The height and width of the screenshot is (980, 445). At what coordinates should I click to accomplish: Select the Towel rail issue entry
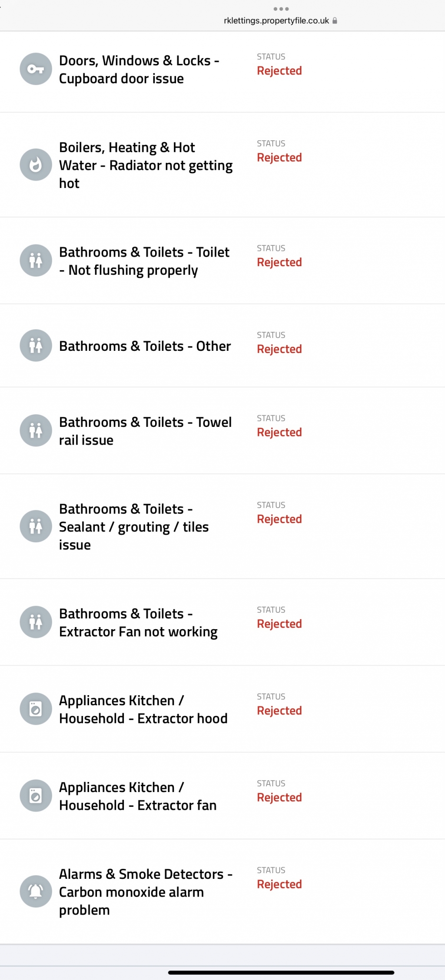coord(145,431)
